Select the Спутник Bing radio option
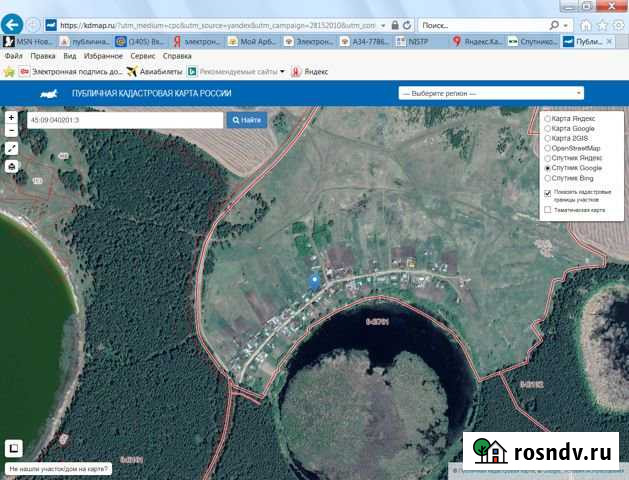The width and height of the screenshot is (629, 480). click(x=546, y=178)
